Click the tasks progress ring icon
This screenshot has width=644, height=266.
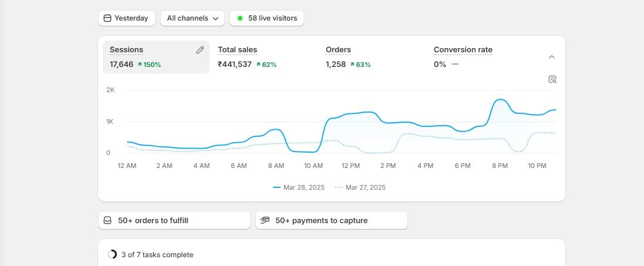point(112,254)
